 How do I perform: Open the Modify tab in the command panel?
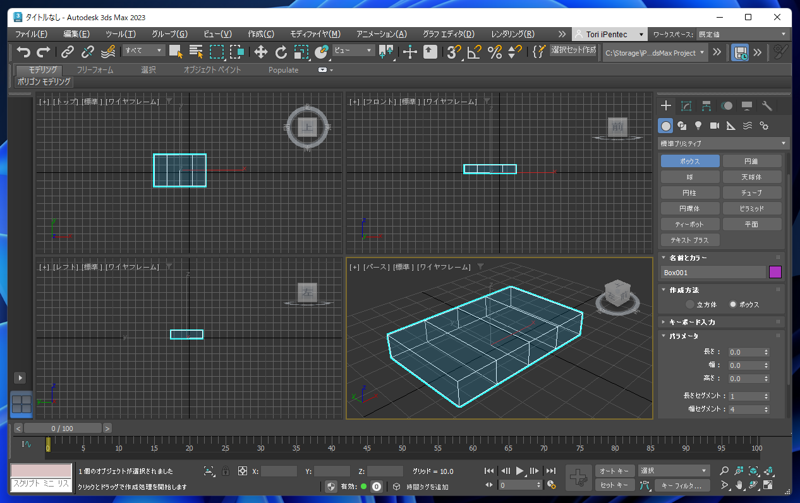click(x=686, y=105)
